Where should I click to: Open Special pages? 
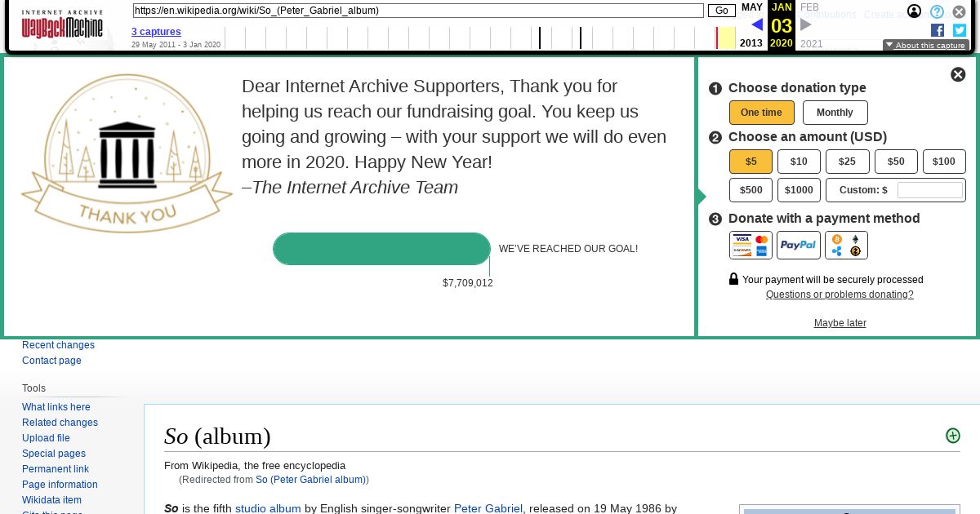(x=54, y=454)
